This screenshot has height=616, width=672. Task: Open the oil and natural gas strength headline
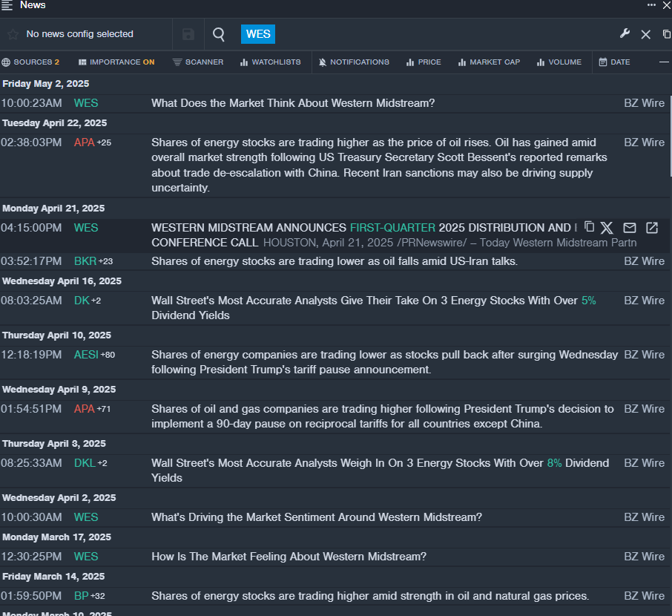[x=370, y=596]
